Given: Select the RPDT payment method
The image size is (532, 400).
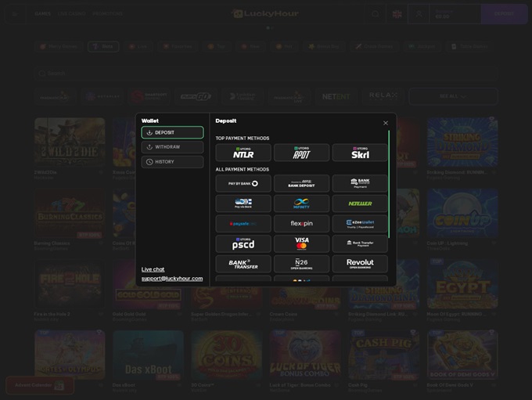Looking at the screenshot, I should (x=301, y=153).
